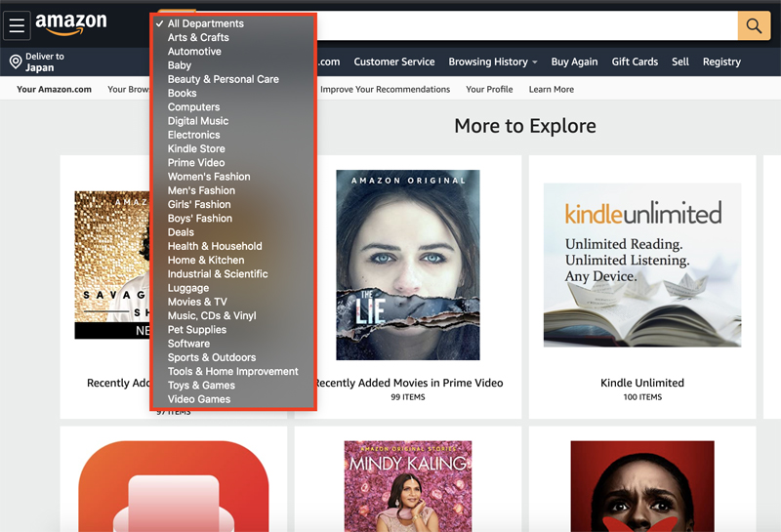
Task: Click the search magnifier button
Action: [x=754, y=25]
